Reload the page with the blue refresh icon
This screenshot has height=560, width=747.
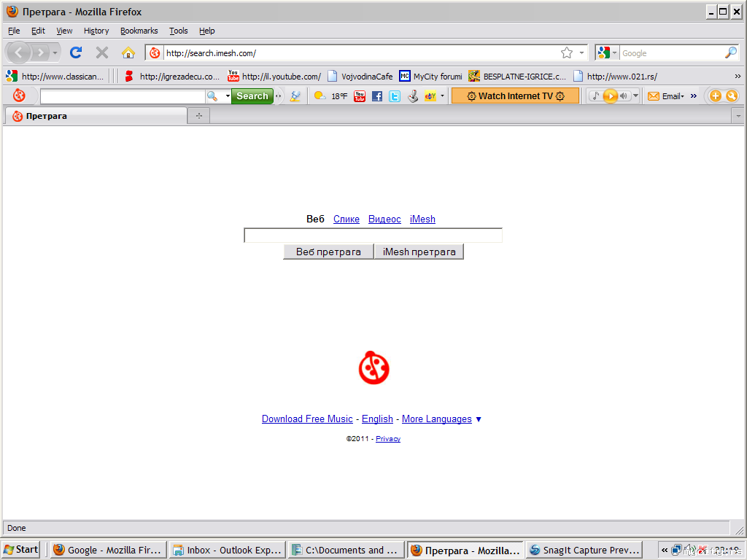[76, 52]
